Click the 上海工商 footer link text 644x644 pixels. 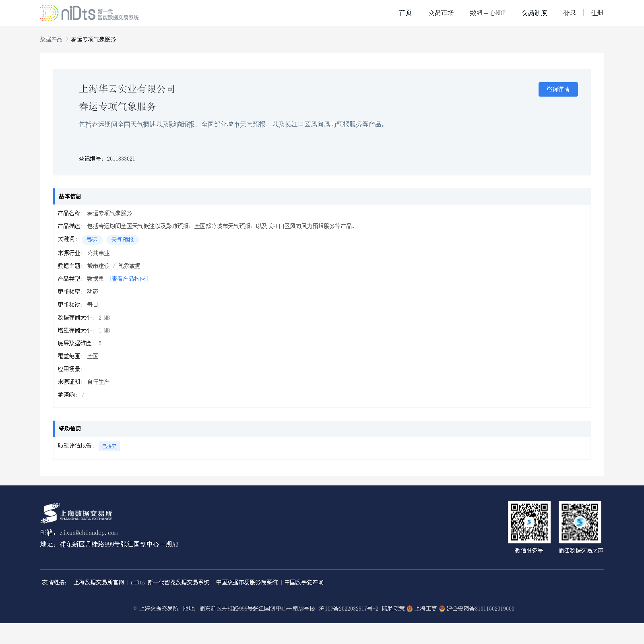(x=425, y=609)
